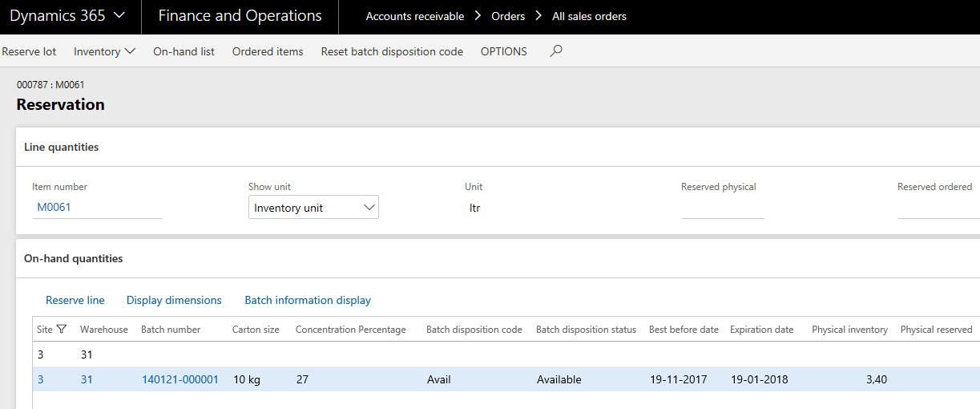This screenshot has height=409, width=980.
Task: Click the ltr unit value
Action: [474, 208]
